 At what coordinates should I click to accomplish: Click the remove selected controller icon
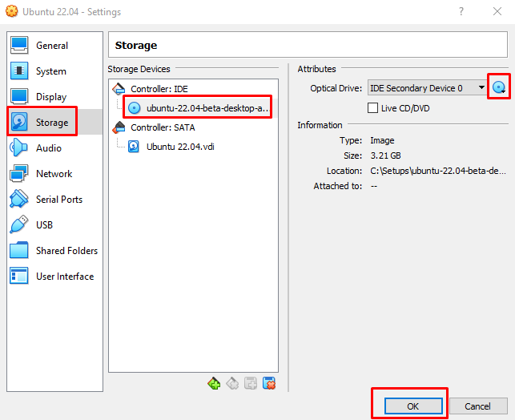point(232,383)
